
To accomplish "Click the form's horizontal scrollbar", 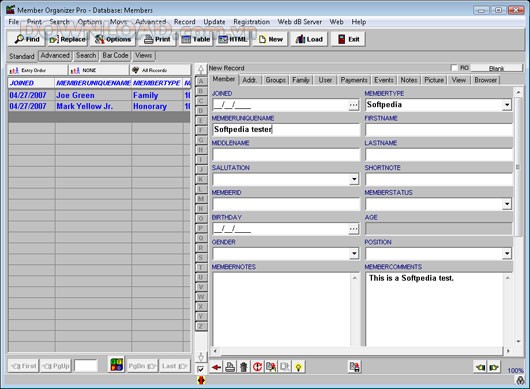I will click(361, 351).
